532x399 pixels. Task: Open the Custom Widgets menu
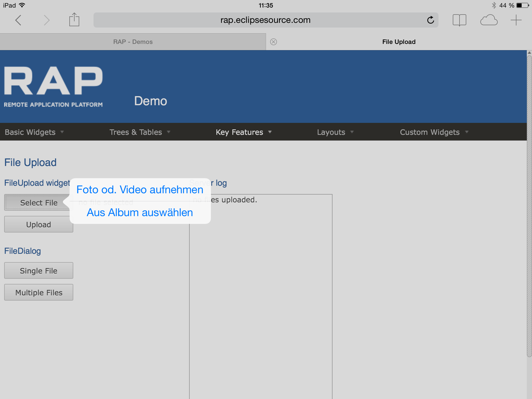(x=434, y=132)
